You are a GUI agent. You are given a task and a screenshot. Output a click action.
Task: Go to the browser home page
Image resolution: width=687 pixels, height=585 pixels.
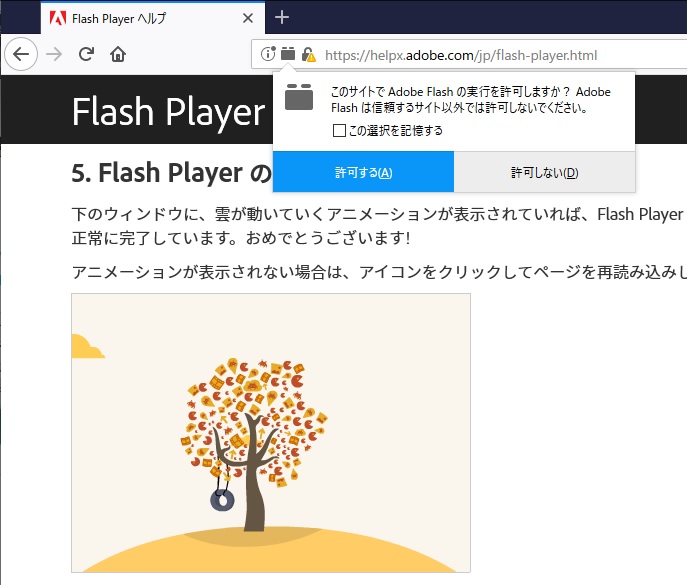click(118, 54)
